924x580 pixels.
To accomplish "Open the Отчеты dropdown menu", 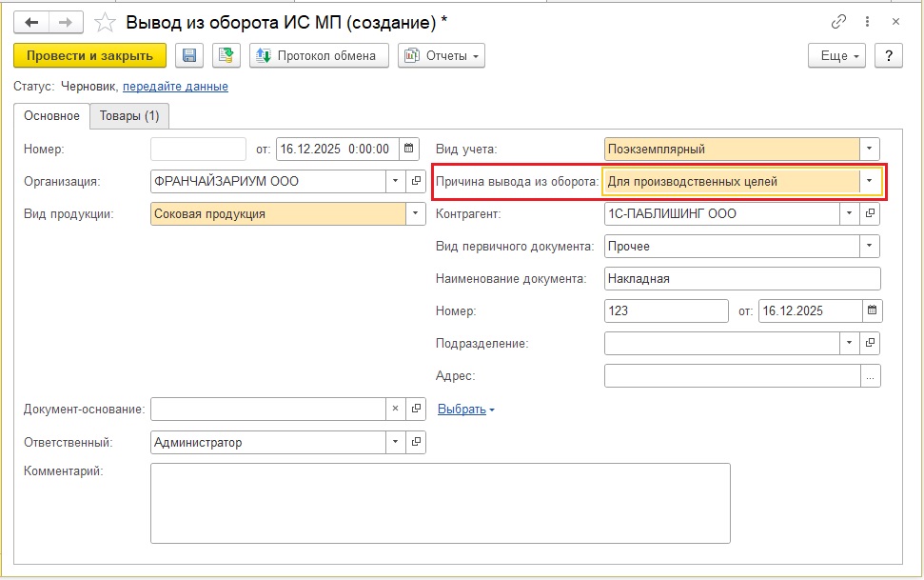I will (442, 56).
